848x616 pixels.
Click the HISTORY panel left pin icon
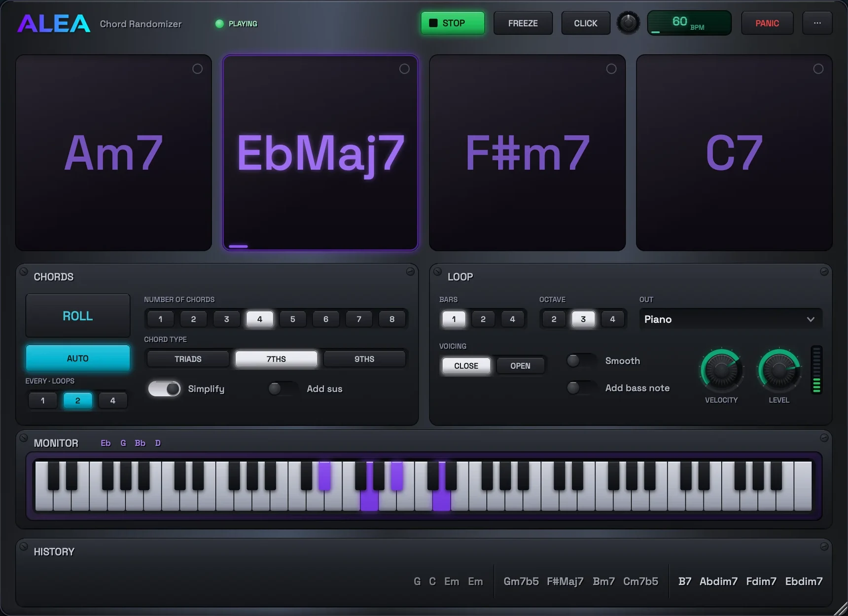24,546
